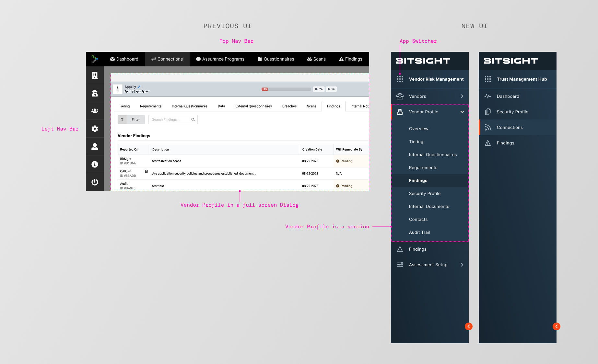Click the Connections feed icon in Trust Hub sidebar
Screen dimensions: 598x364
(x=488, y=127)
